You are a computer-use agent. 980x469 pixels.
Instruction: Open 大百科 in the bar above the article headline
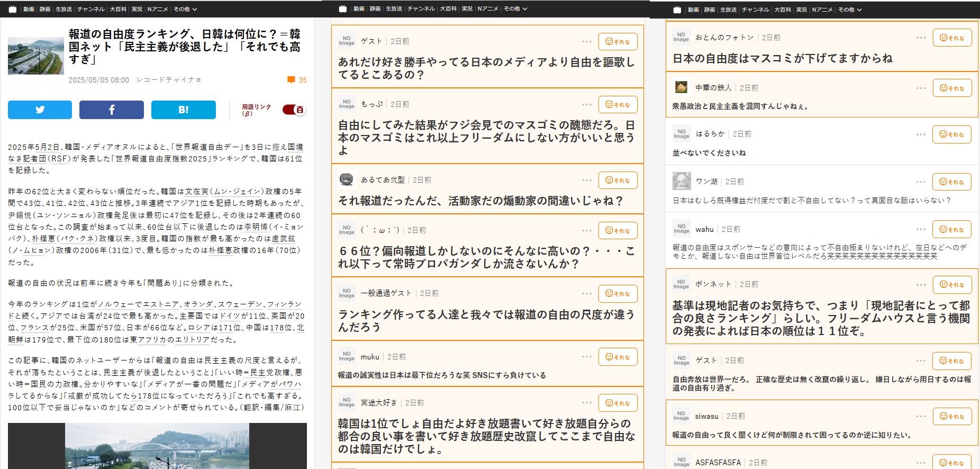pos(119,10)
